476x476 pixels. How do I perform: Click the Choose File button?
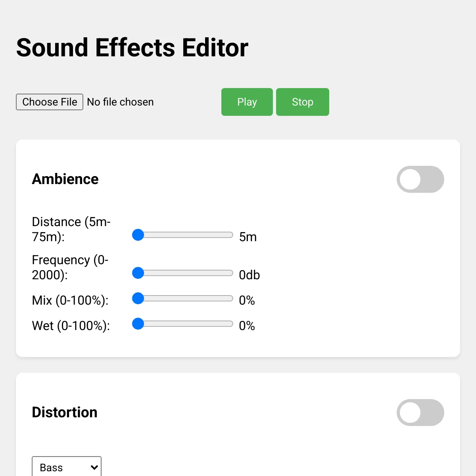[x=50, y=102]
